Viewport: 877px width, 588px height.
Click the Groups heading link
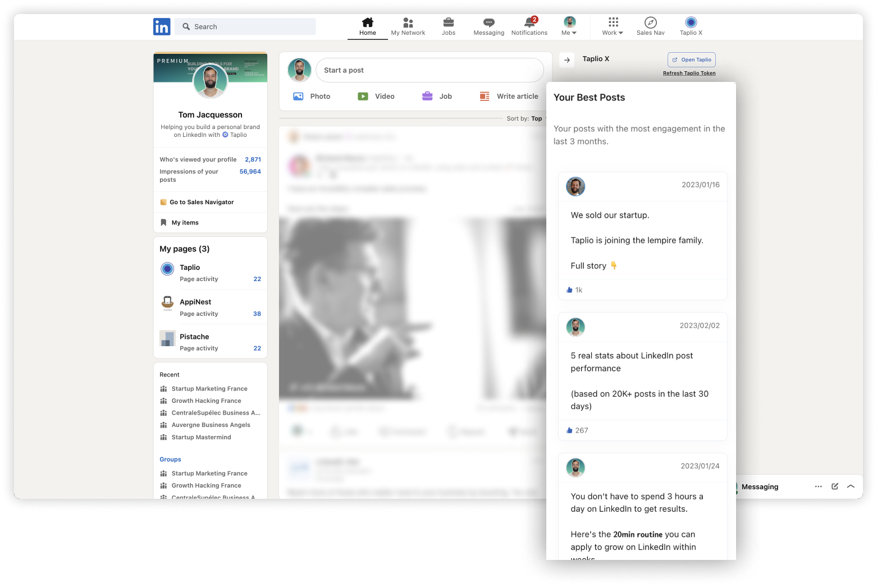point(170,460)
